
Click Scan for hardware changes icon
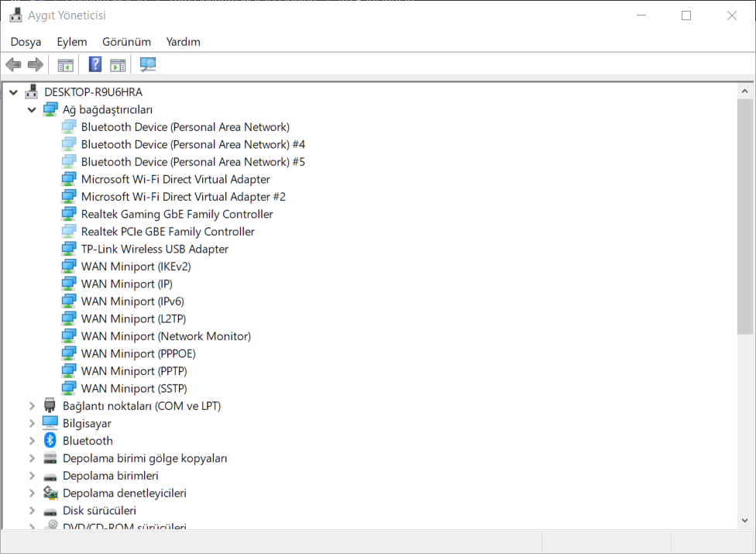click(148, 64)
